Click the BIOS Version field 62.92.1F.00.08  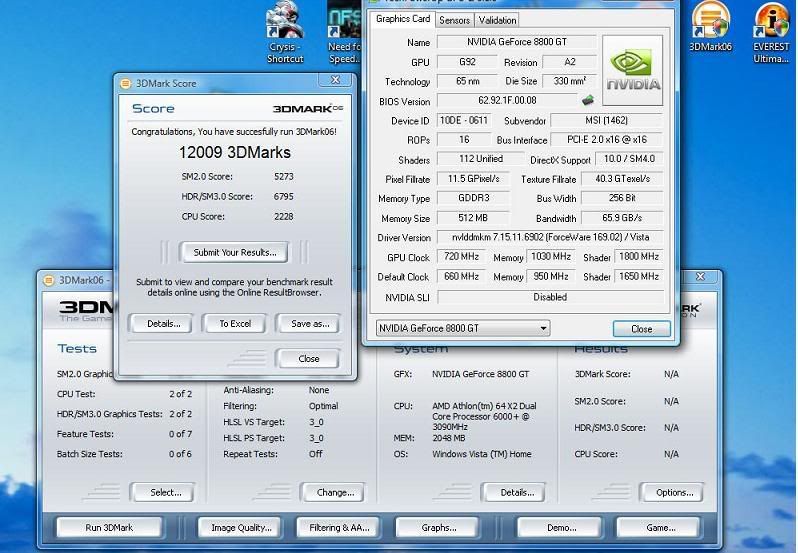tap(507, 100)
